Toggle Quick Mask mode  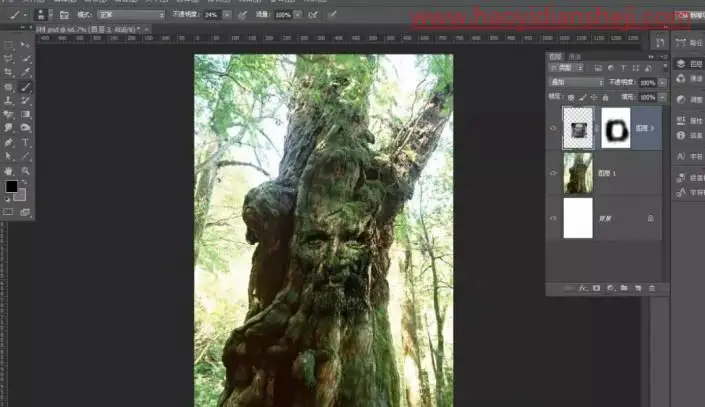[x=9, y=212]
